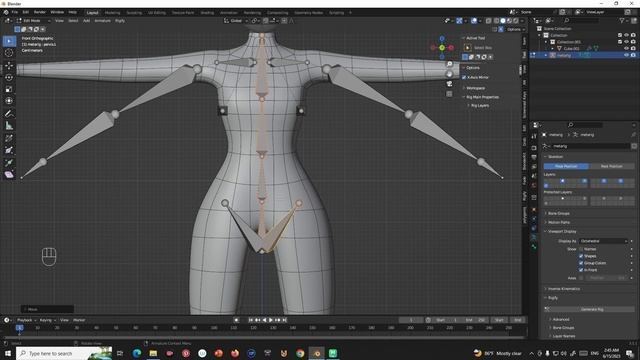Select solid viewport shading mode
The width and height of the screenshot is (640, 360).
[x=503, y=20]
